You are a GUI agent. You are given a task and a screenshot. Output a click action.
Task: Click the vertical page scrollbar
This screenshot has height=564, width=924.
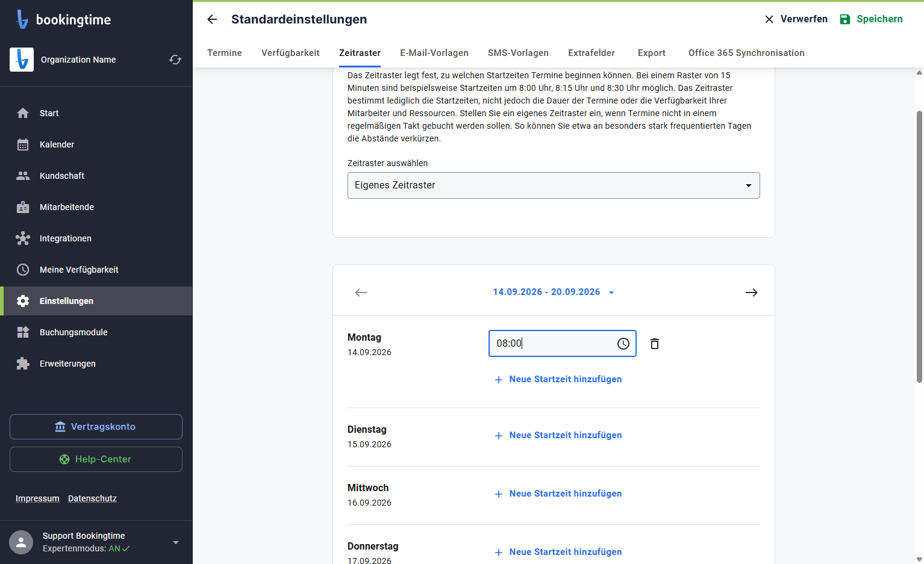[x=919, y=247]
